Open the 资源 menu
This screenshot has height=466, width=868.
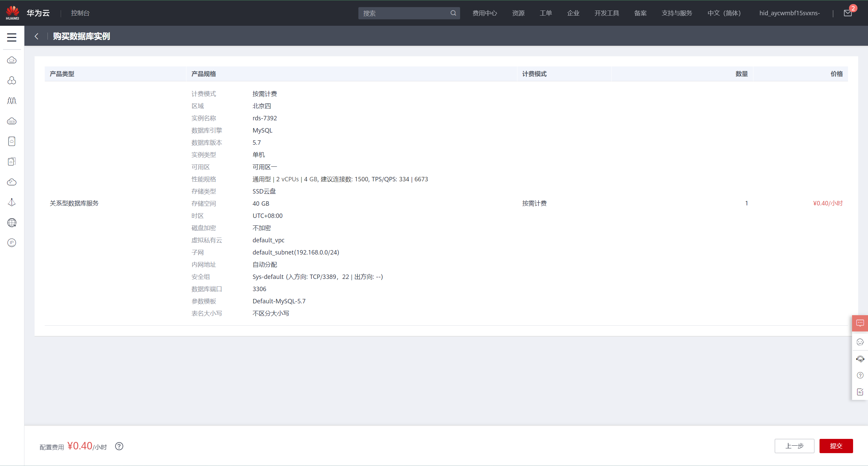coord(518,13)
